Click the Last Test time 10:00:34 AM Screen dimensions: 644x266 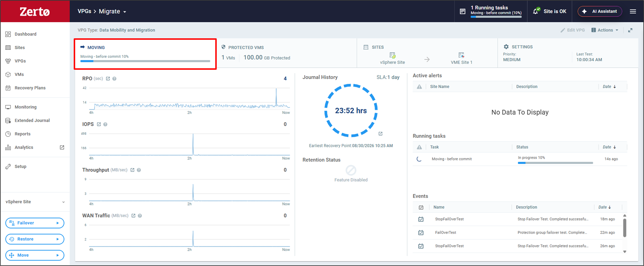point(589,60)
